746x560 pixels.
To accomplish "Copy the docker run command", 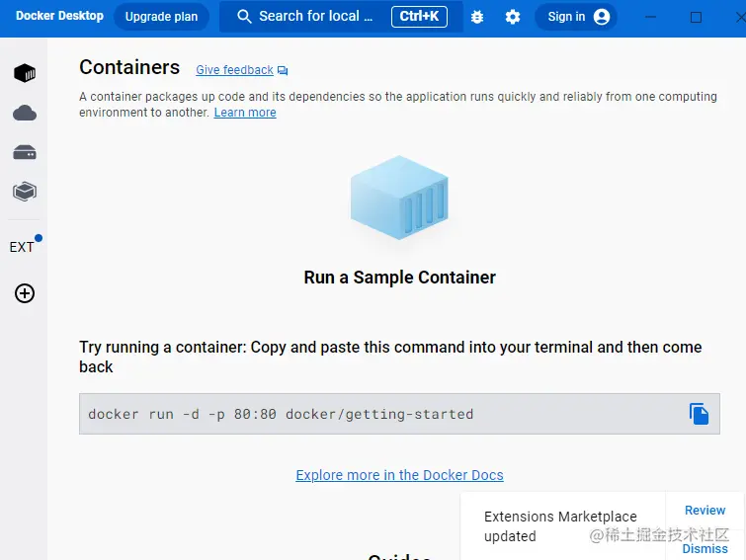I will click(699, 414).
